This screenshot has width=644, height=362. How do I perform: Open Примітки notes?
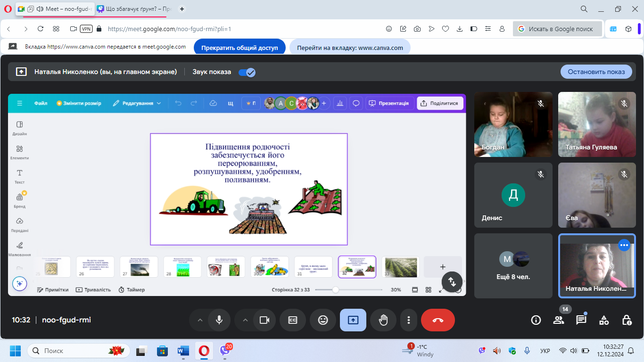click(x=53, y=289)
